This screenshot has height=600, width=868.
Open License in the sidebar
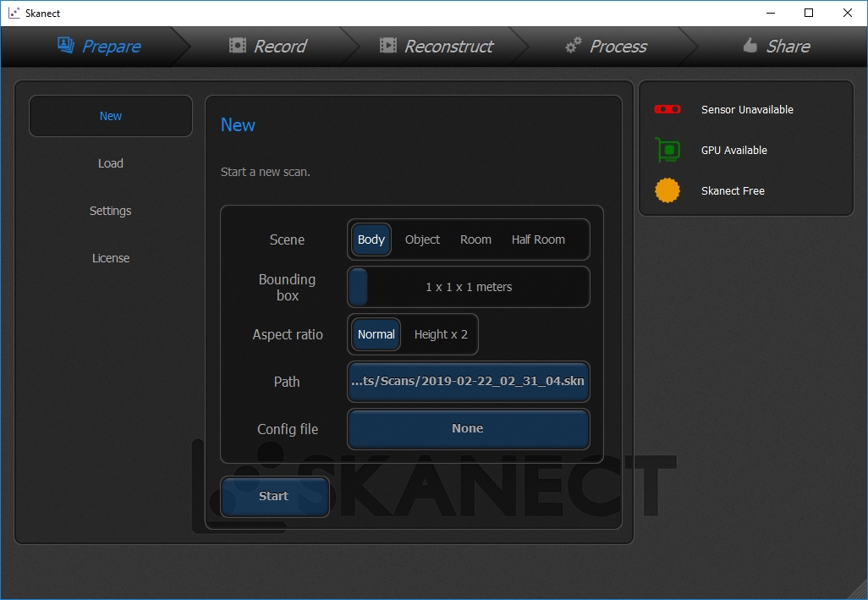tap(111, 258)
